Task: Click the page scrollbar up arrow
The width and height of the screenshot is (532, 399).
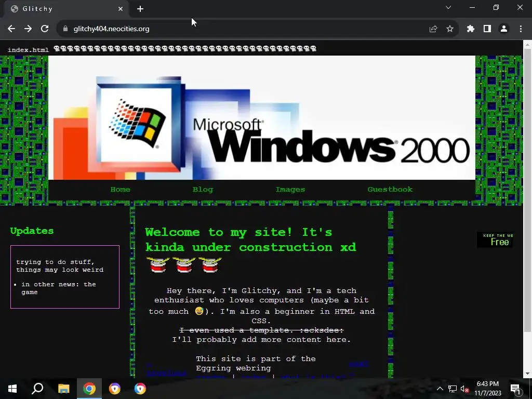Action: click(x=528, y=45)
